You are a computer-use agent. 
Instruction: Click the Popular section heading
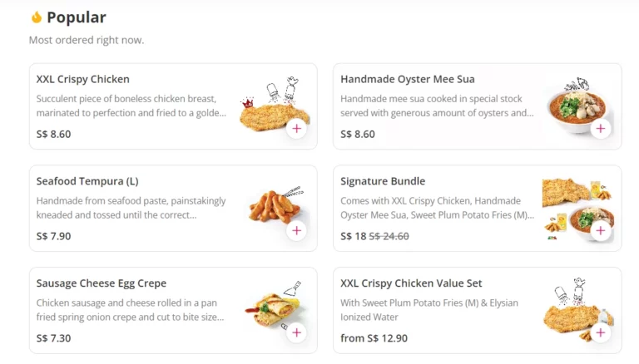[77, 17]
